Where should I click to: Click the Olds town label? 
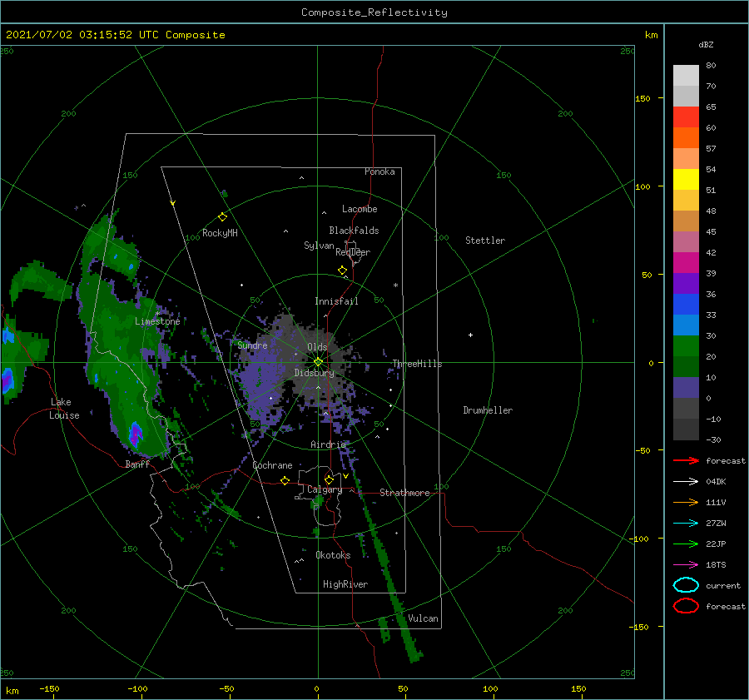[317, 347]
